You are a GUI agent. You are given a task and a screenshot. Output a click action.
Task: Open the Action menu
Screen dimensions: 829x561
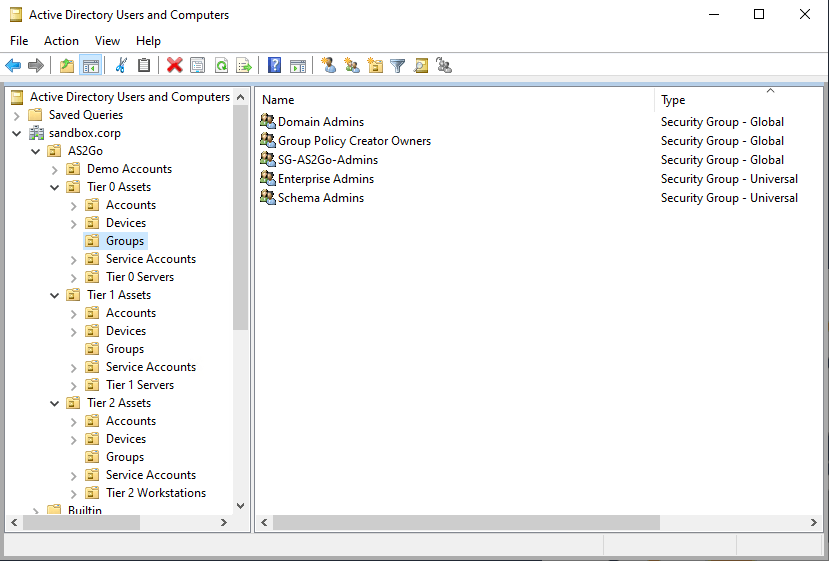coord(61,41)
